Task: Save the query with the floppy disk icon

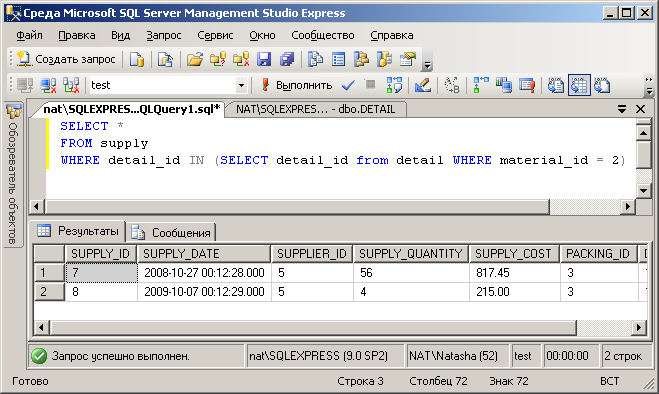Action: pos(264,59)
